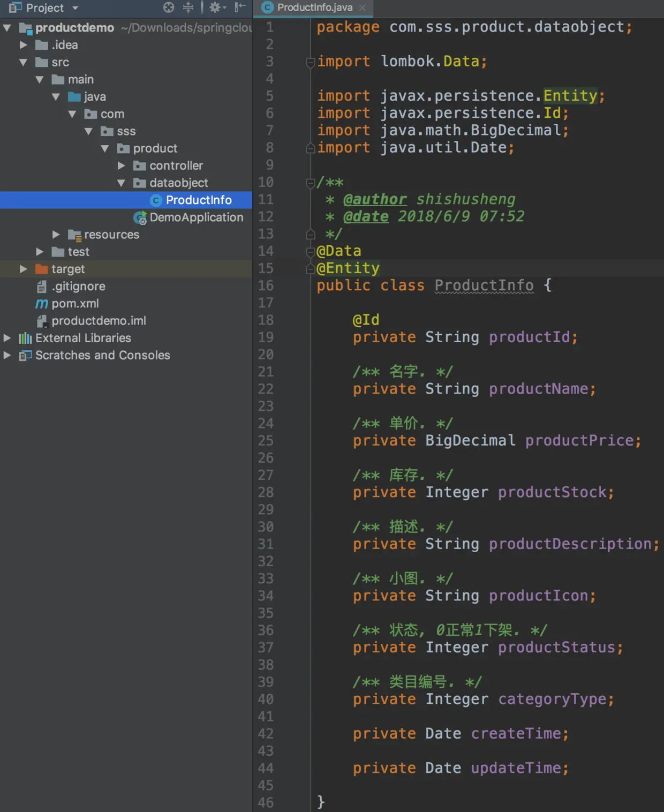Hide the Project tool window
The width and height of the screenshot is (664, 812).
click(x=240, y=7)
